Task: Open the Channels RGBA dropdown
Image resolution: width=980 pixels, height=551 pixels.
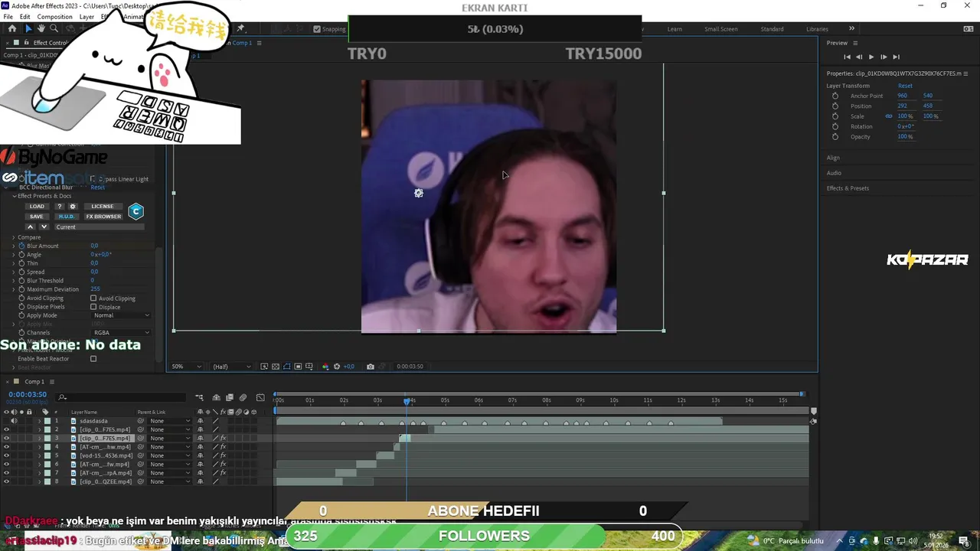Action: [x=122, y=333]
